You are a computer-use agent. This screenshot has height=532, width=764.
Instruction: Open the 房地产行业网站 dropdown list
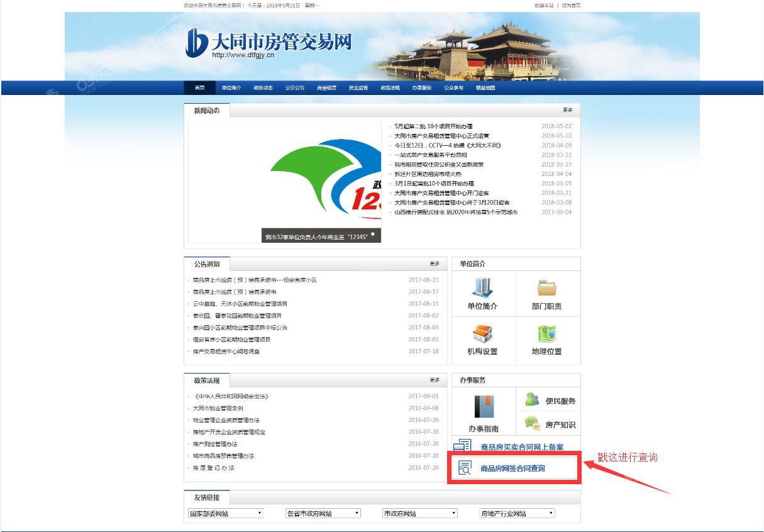pos(517,513)
